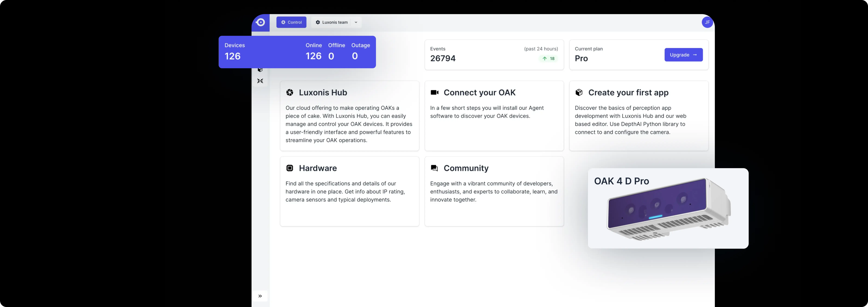Select the Control tab
868x307 pixels.
[x=291, y=22]
